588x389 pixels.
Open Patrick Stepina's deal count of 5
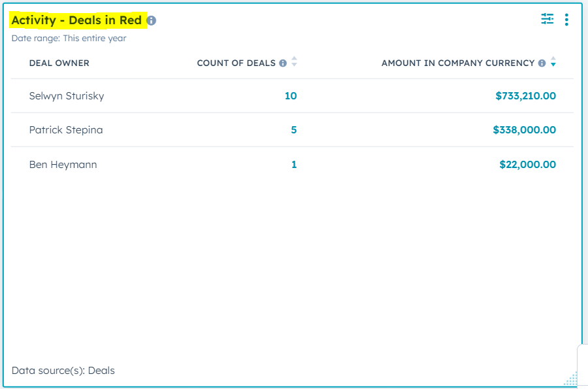[293, 130]
